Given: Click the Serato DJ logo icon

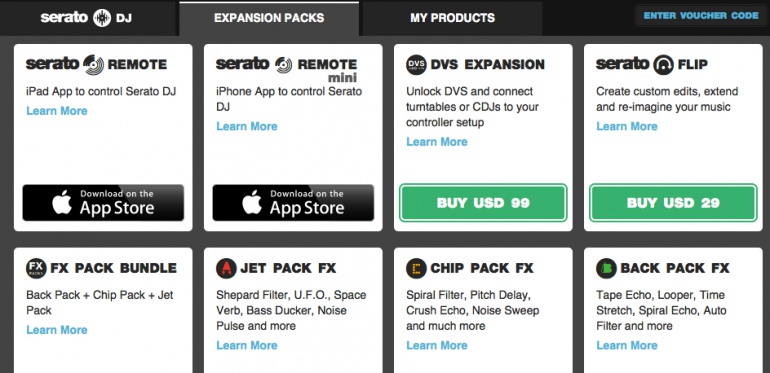Looking at the screenshot, I should [x=102, y=18].
